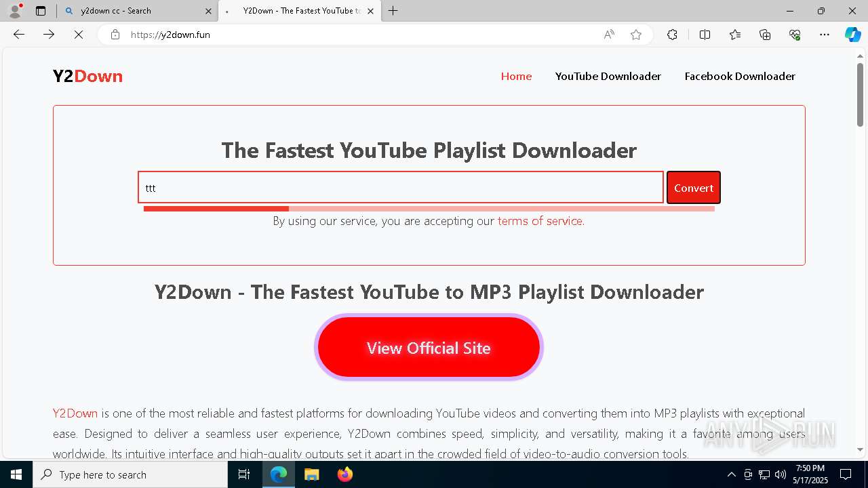Open File Explorer from the taskbar

[x=311, y=474]
